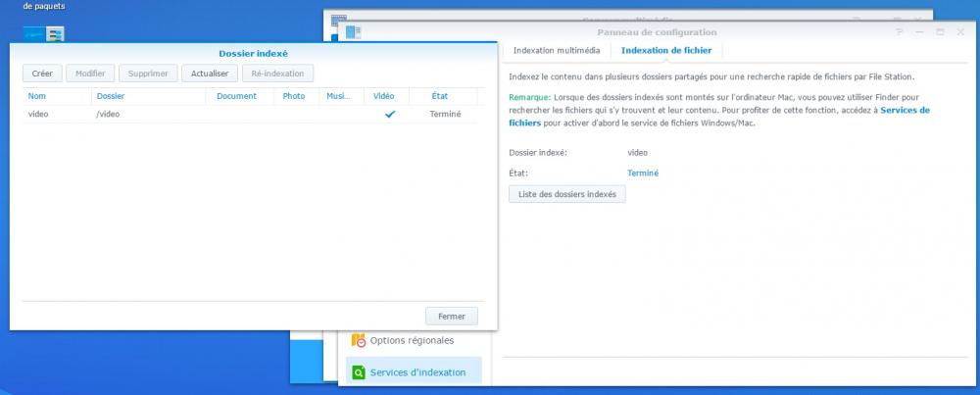Click the background window's title bar icon
The height and width of the screenshot is (395, 980).
(339, 19)
